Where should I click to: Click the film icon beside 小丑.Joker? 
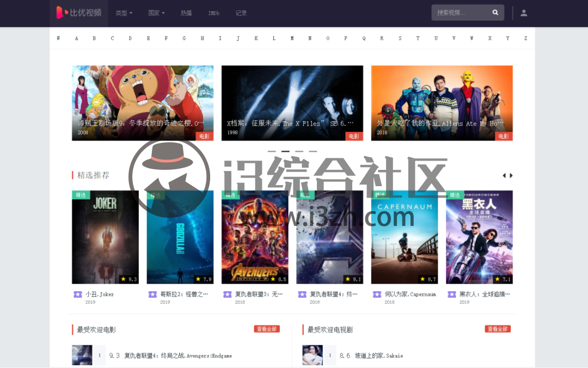(x=78, y=295)
